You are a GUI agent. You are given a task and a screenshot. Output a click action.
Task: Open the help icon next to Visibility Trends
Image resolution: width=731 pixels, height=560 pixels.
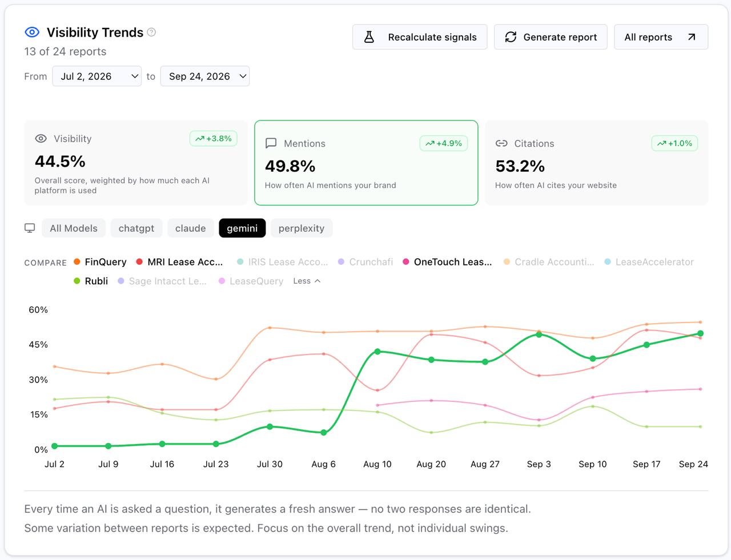click(151, 33)
